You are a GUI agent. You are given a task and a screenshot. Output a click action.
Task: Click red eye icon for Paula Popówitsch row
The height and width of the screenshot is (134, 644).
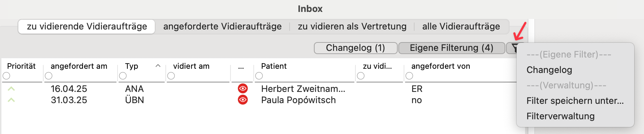pos(242,100)
